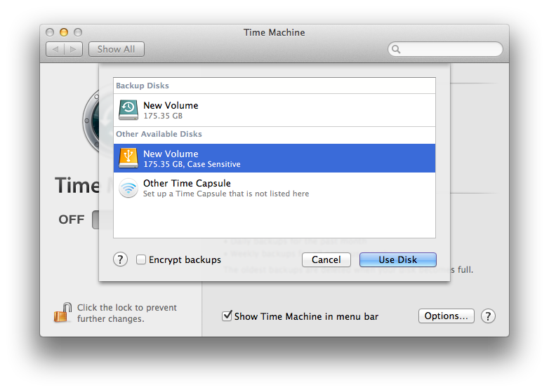This screenshot has height=392, width=549.
Task: Click the Time Machine backup disk icon
Action: pos(128,110)
